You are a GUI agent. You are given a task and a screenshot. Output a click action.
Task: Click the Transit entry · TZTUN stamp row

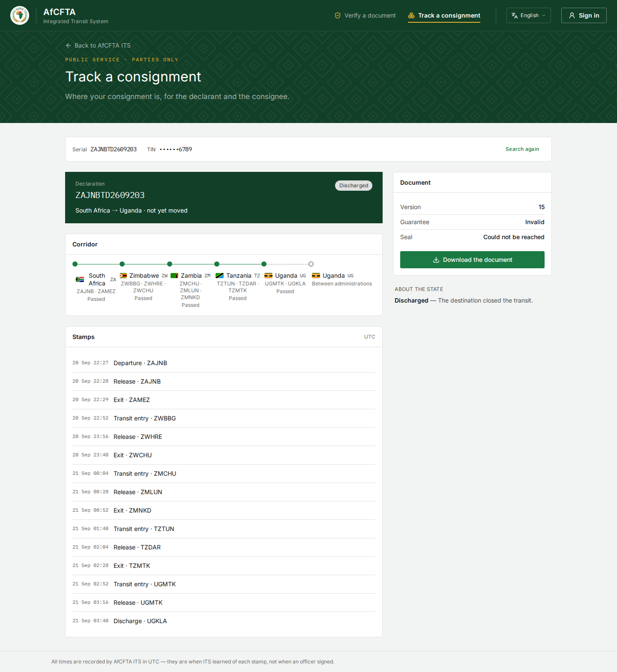224,529
